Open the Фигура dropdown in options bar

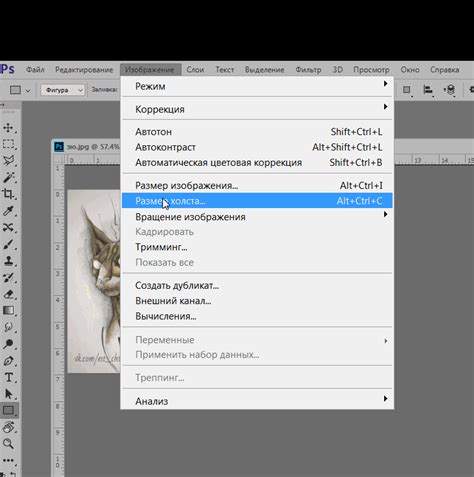[x=63, y=90]
